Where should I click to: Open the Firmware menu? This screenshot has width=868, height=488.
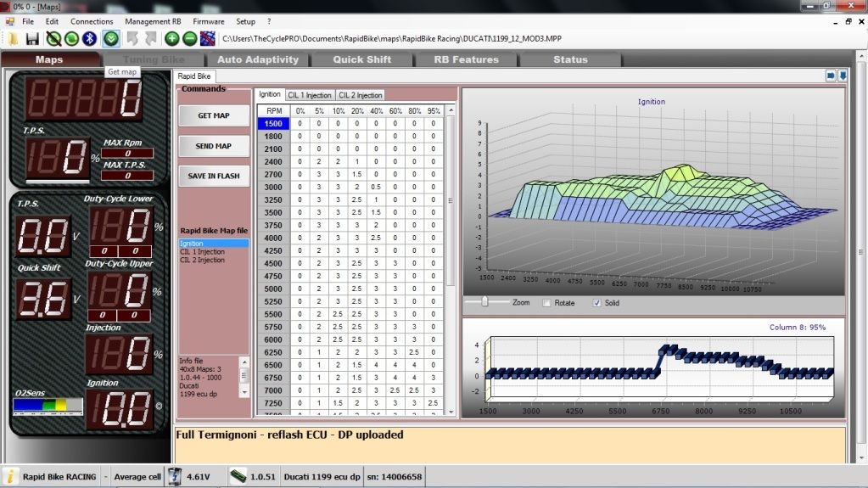(209, 21)
